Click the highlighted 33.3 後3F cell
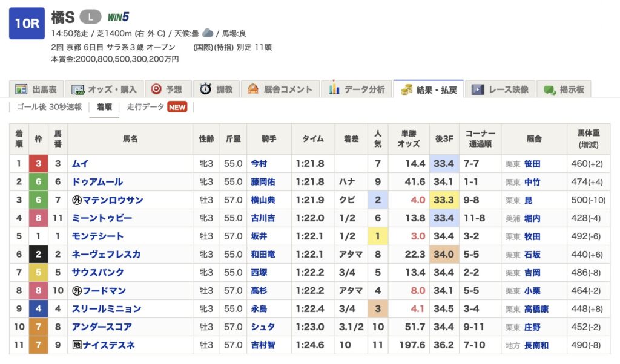 (444, 200)
